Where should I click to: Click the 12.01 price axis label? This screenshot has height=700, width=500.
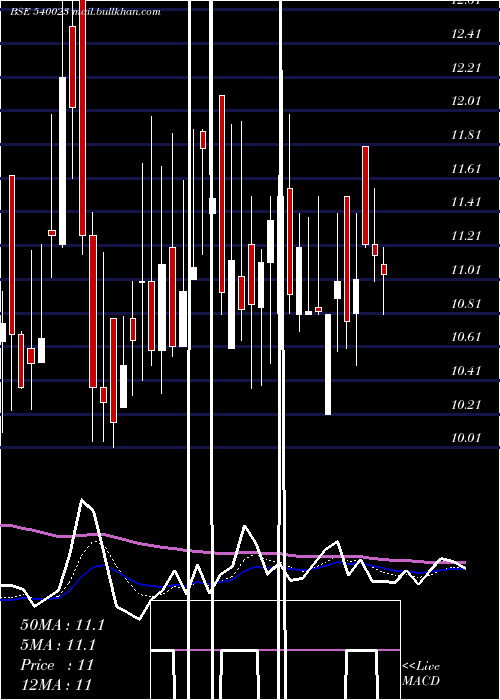[x=466, y=101]
